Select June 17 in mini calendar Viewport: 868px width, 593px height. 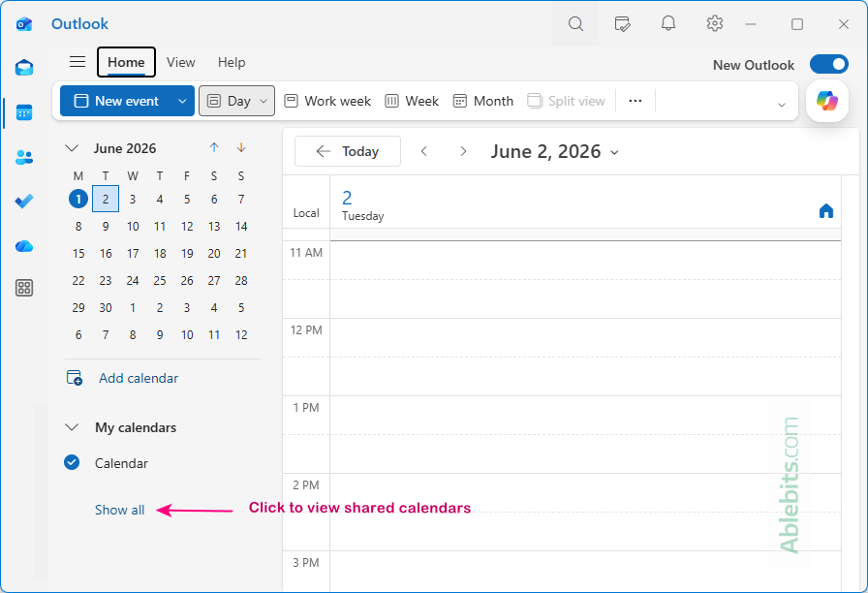(x=133, y=254)
